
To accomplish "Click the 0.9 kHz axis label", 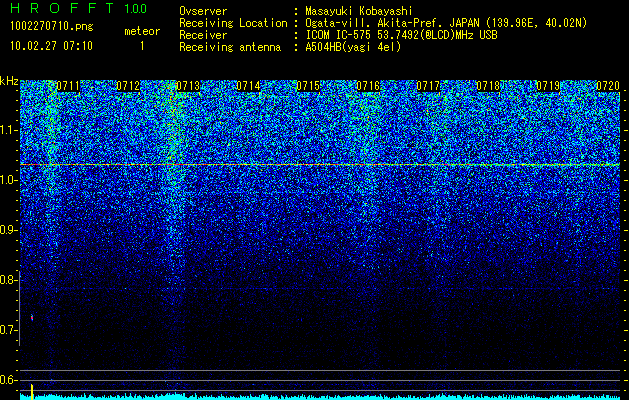I will pyautogui.click(x=8, y=230).
